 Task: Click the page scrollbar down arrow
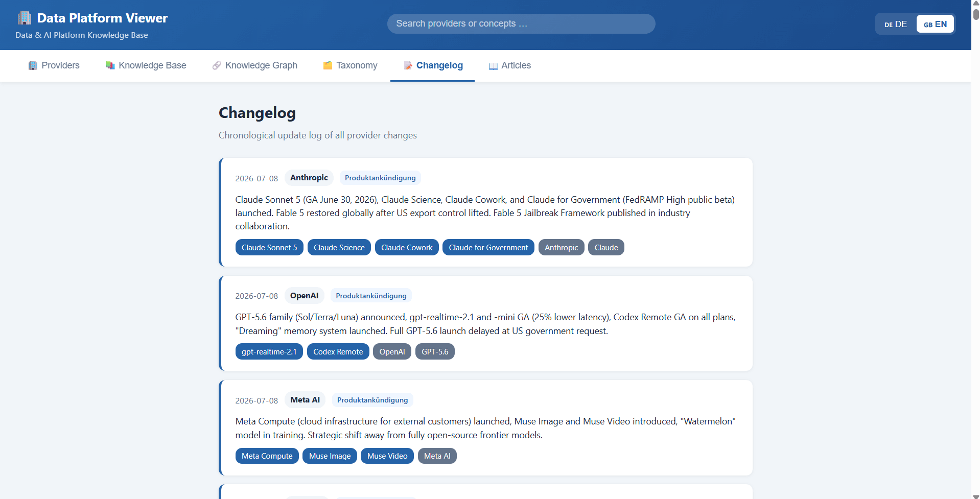[x=976, y=496]
